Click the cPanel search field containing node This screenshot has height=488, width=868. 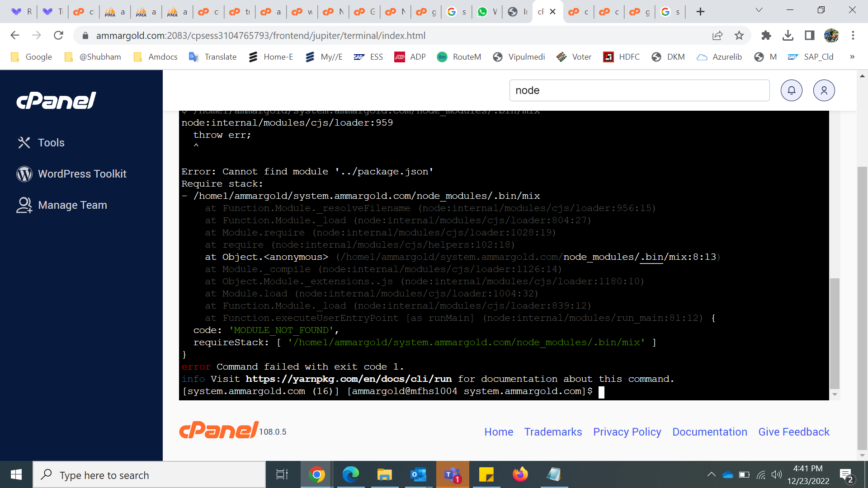click(639, 90)
